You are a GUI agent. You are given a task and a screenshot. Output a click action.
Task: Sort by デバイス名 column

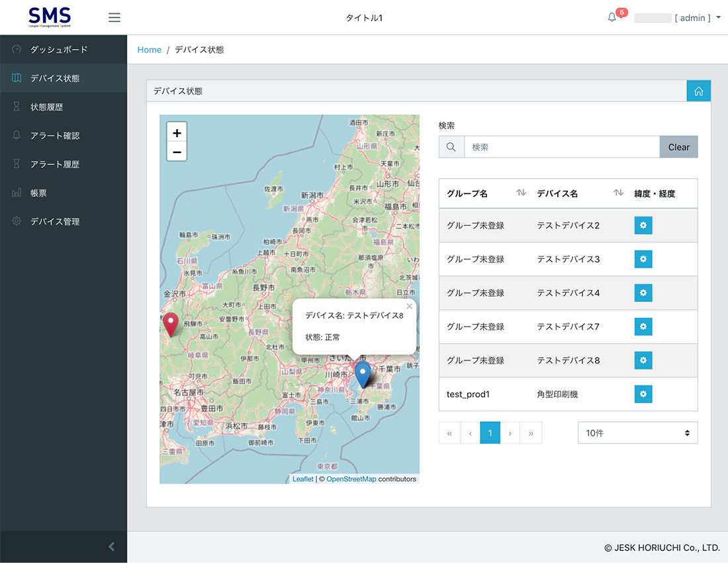coord(578,193)
